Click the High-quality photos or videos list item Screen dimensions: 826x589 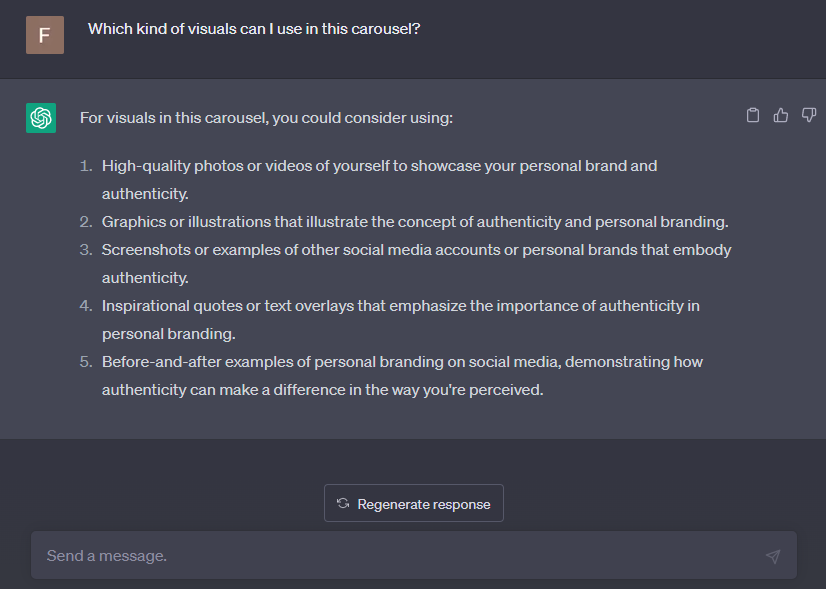(x=379, y=166)
